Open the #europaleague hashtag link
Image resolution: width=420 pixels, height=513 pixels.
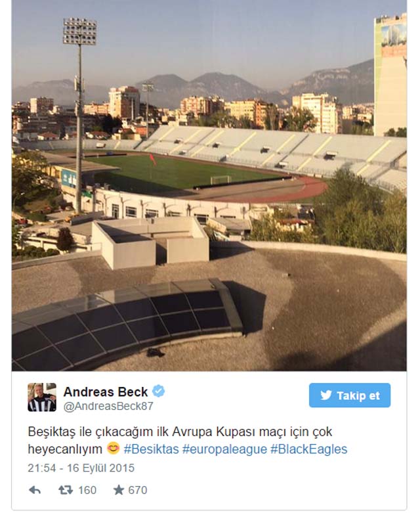[224, 449]
